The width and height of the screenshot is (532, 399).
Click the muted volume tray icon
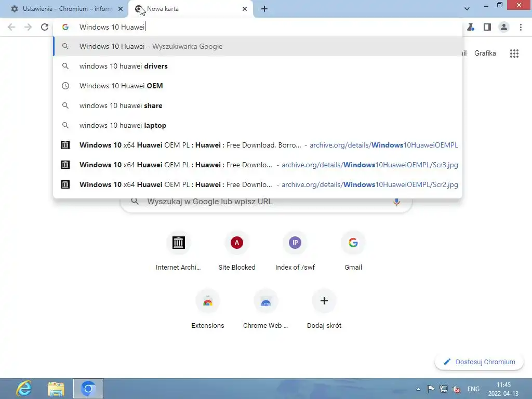[x=456, y=389]
